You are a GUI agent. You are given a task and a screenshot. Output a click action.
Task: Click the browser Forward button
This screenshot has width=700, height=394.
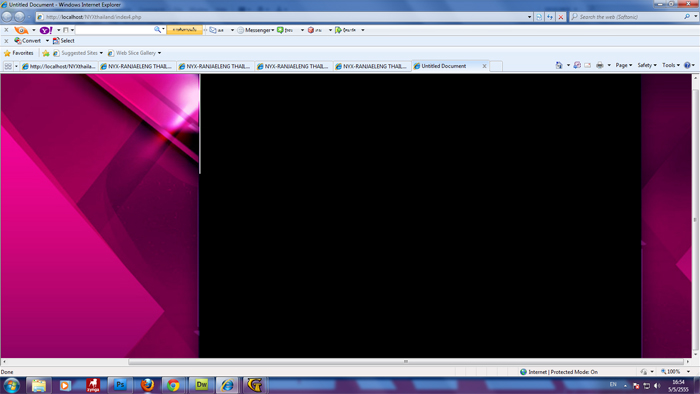pyautogui.click(x=19, y=17)
